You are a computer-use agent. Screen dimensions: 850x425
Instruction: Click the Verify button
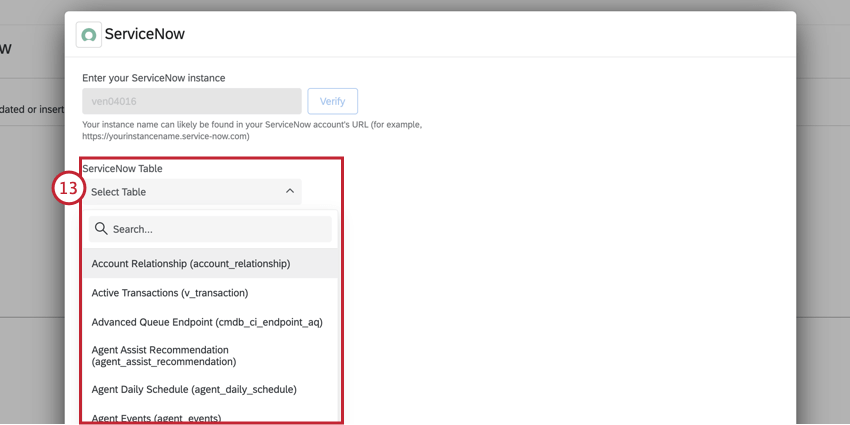(332, 101)
